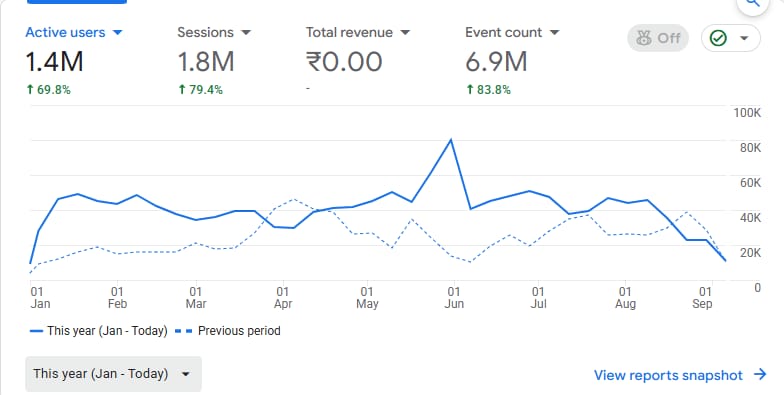Click the 01 Jan axis label
This screenshot has height=395, width=784.
click(x=40, y=298)
